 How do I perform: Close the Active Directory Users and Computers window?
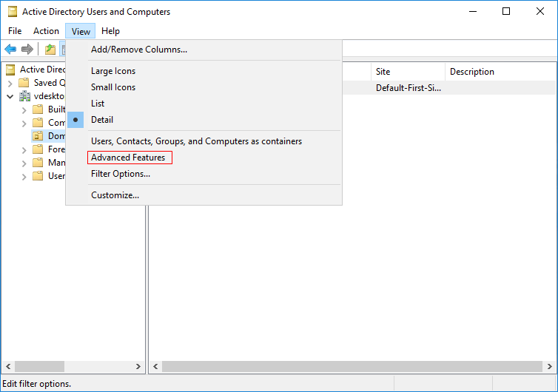point(539,12)
